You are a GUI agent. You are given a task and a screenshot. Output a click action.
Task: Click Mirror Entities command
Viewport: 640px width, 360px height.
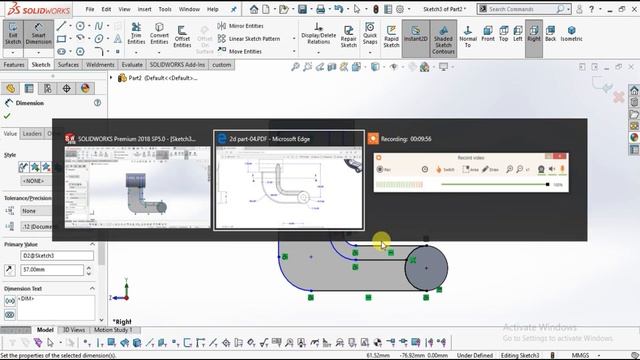240,26
